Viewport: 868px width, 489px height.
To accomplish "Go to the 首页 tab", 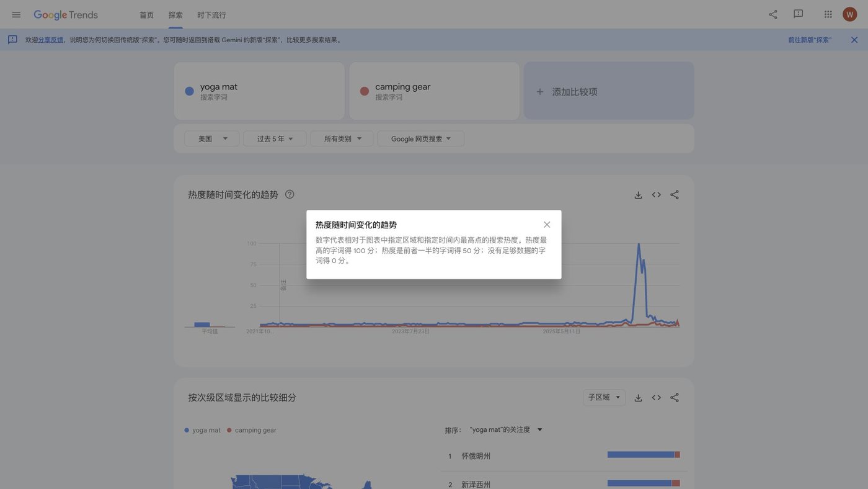I will 146,15.
